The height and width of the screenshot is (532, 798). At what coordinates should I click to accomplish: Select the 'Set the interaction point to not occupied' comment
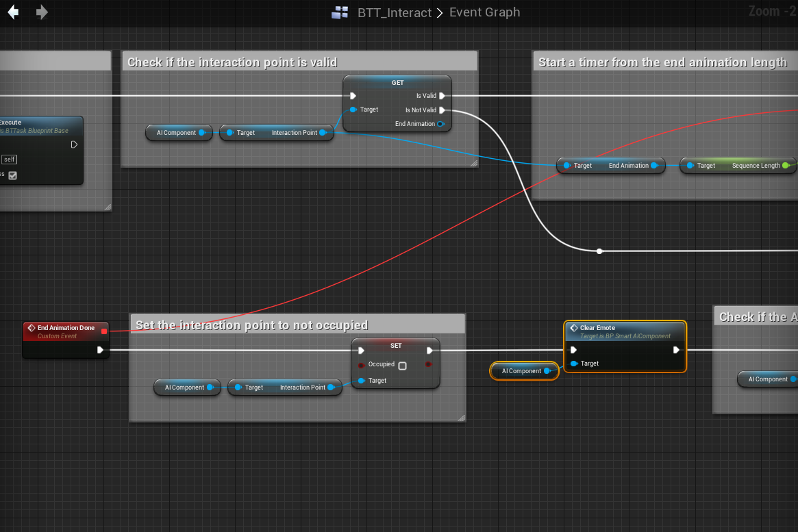tap(251, 325)
